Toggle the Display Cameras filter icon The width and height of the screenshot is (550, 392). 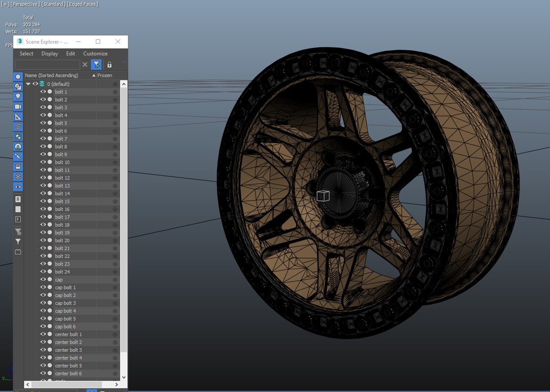coord(18,107)
